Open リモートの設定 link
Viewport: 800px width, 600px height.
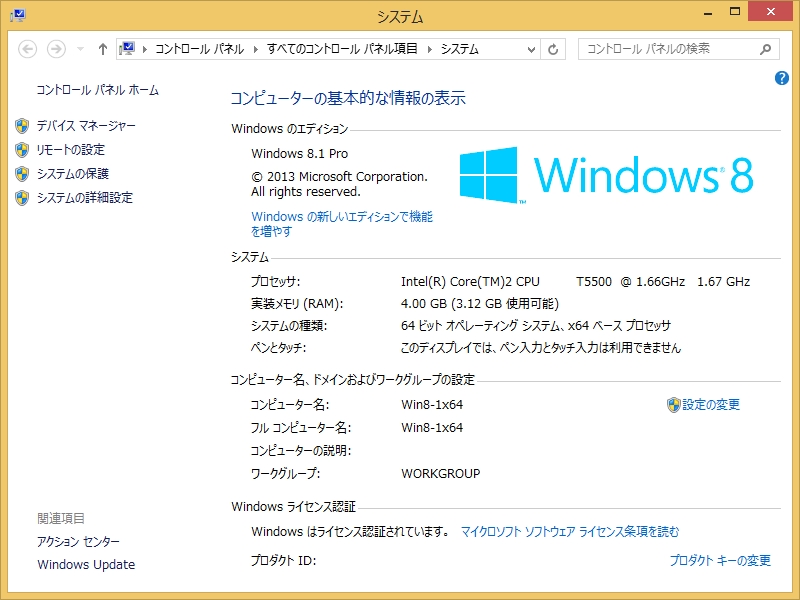[x=70, y=149]
